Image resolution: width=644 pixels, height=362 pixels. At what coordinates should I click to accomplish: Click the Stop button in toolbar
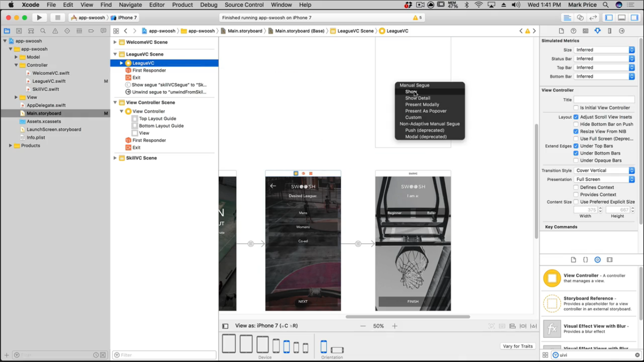coord(58,17)
